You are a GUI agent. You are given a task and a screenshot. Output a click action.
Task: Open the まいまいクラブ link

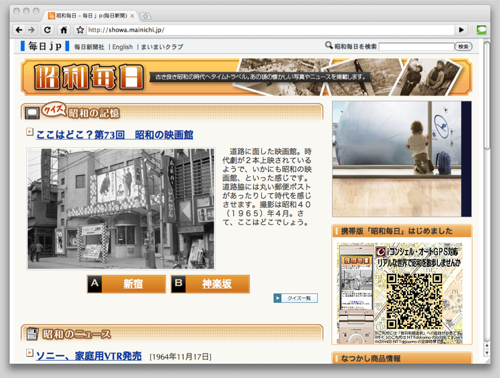(162, 47)
